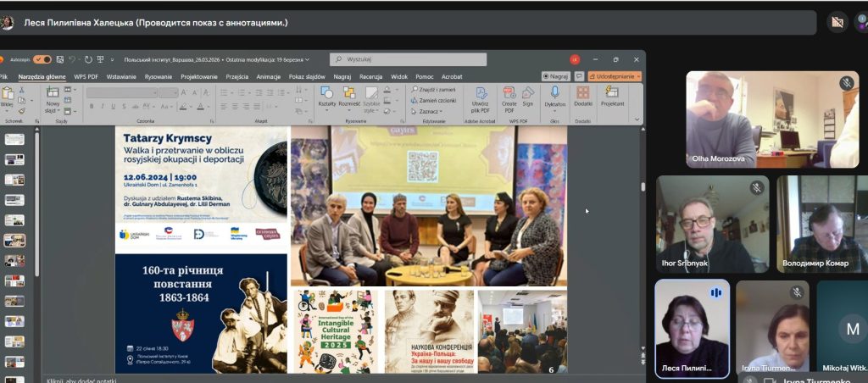Expand the Nowy slajd dropdown
Viewport: 868px width, 383px height.
click(53, 110)
